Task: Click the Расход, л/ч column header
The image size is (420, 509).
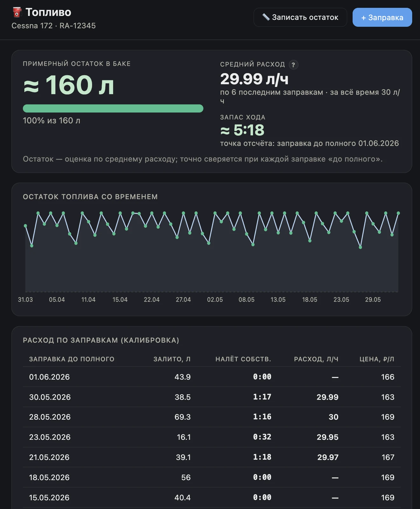Action: 316,359
